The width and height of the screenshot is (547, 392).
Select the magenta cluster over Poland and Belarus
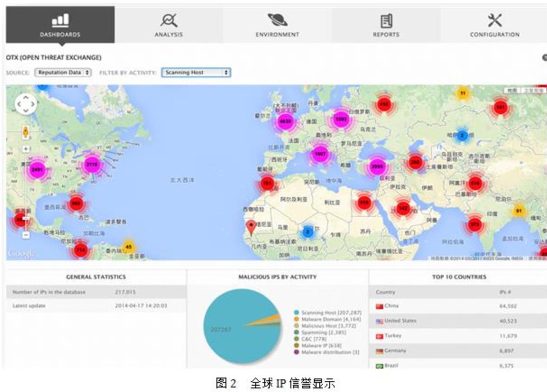341,119
